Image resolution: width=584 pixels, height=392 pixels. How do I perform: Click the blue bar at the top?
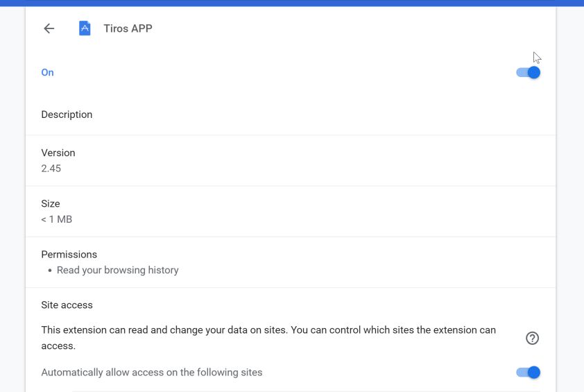pyautogui.click(x=291, y=3)
